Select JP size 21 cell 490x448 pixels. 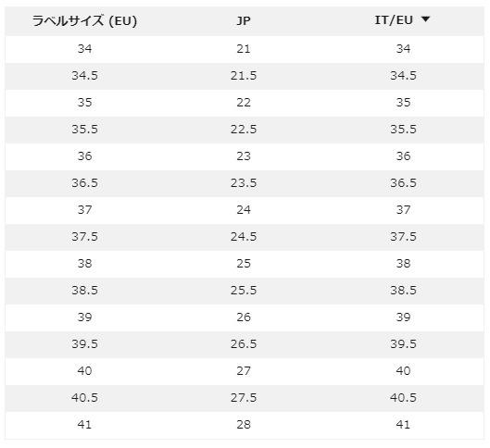click(244, 49)
